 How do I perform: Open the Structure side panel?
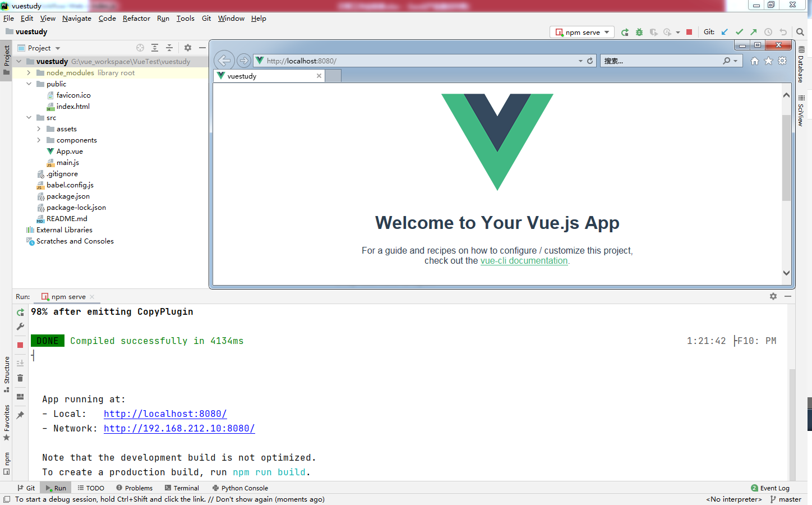7,374
